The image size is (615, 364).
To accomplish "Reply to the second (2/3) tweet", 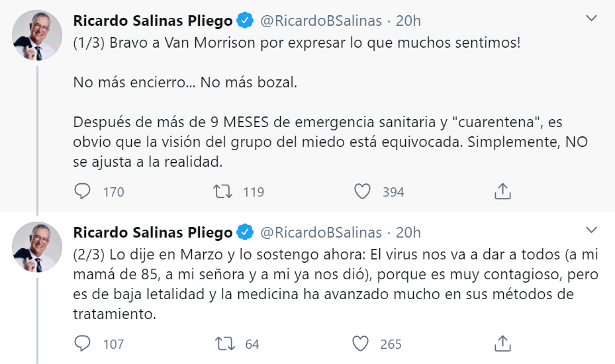I will (x=83, y=344).
